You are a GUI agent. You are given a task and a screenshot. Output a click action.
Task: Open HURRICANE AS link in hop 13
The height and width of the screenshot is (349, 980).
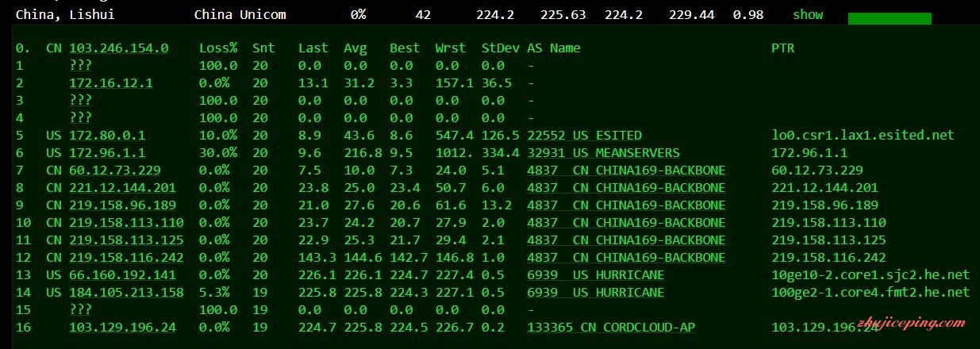[596, 275]
